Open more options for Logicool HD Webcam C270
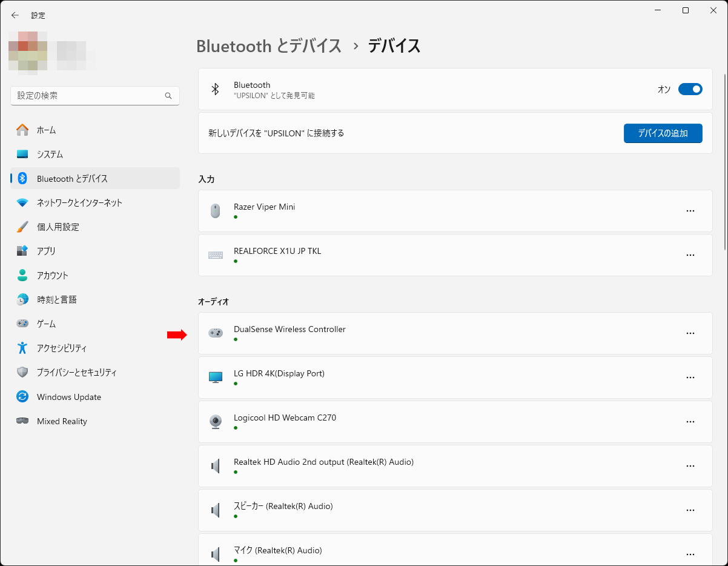The height and width of the screenshot is (566, 728). (x=690, y=422)
